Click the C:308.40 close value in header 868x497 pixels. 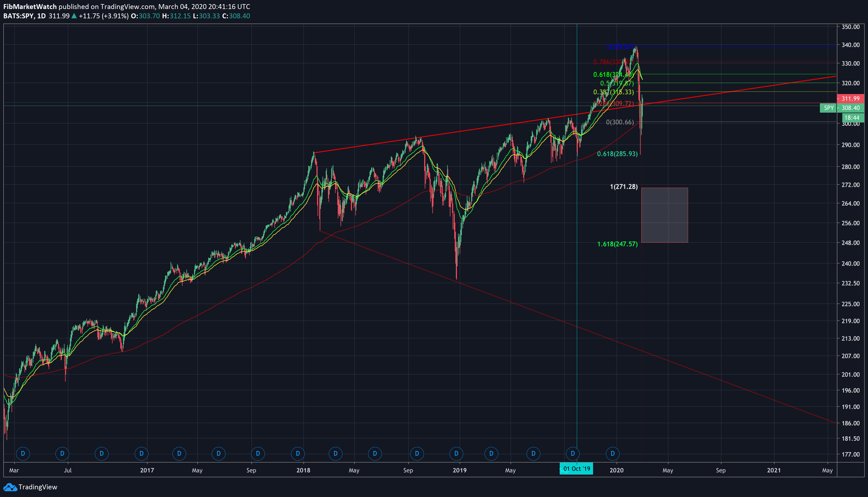(x=236, y=16)
